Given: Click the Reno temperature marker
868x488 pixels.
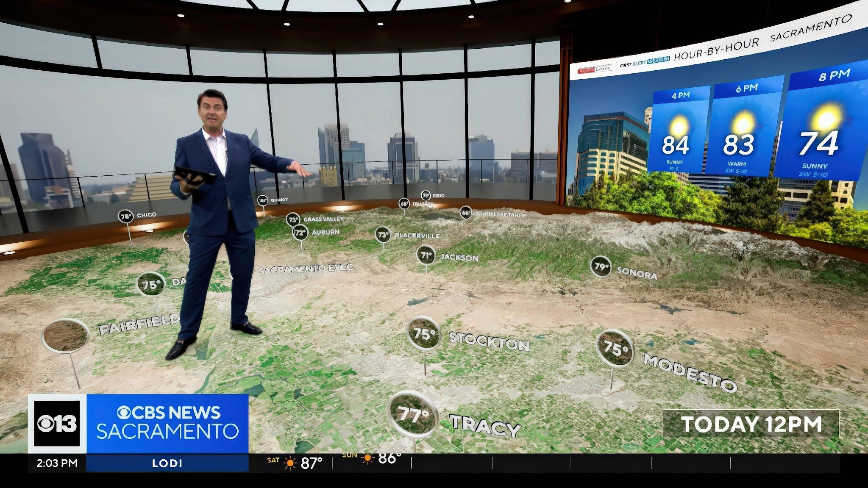Looking at the screenshot, I should tap(426, 195).
